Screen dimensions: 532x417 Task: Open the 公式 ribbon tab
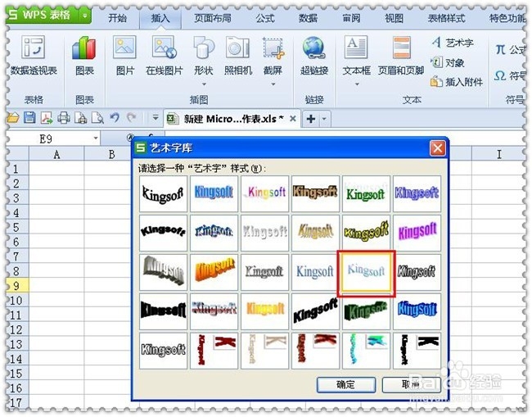pyautogui.click(x=265, y=18)
